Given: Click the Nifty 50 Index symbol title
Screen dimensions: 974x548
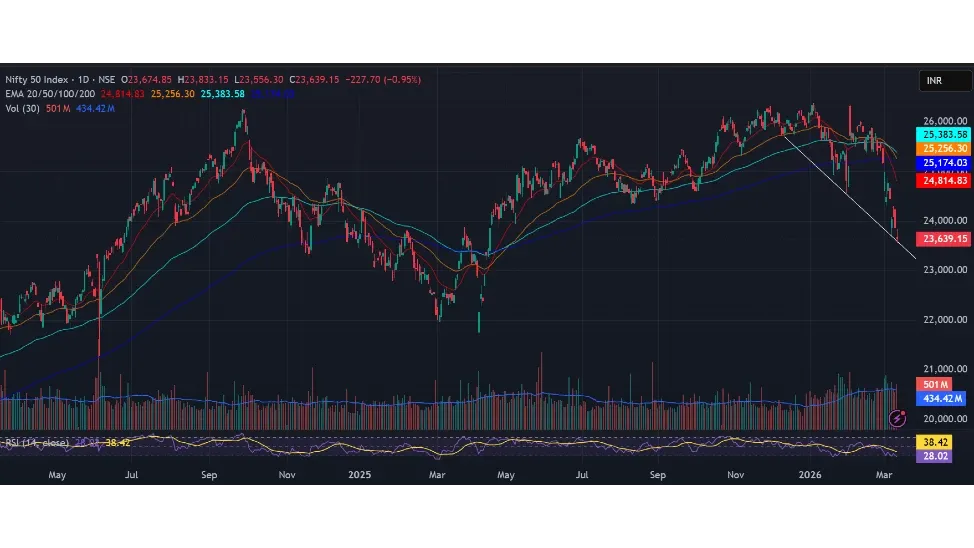Looking at the screenshot, I should pyautogui.click(x=46, y=79).
